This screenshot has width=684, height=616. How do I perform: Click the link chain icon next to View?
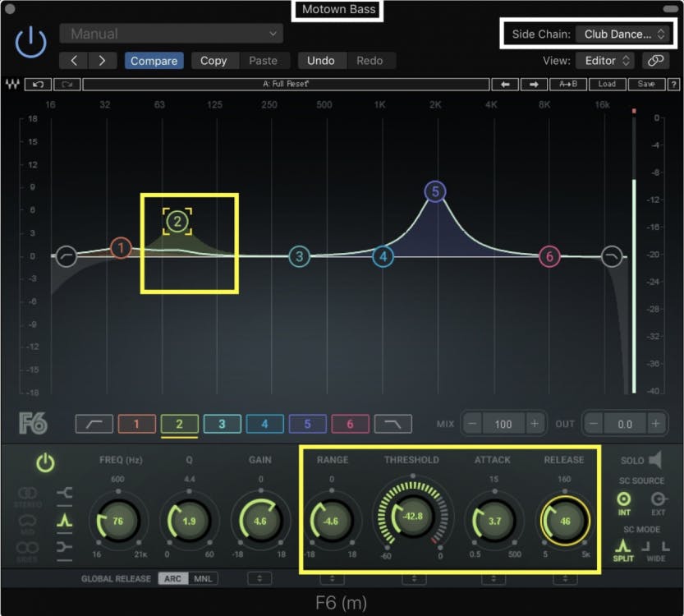[x=655, y=61]
